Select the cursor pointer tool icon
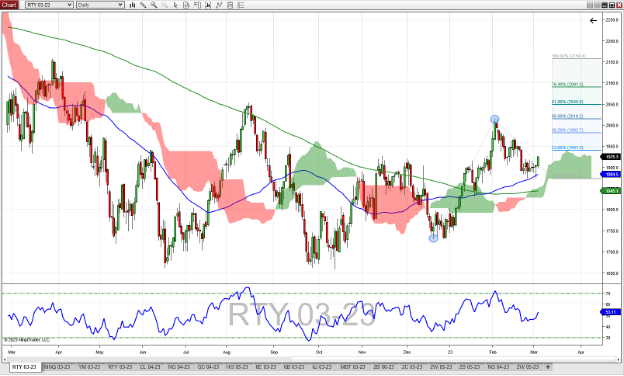The height and width of the screenshot is (376, 624). pos(175,5)
